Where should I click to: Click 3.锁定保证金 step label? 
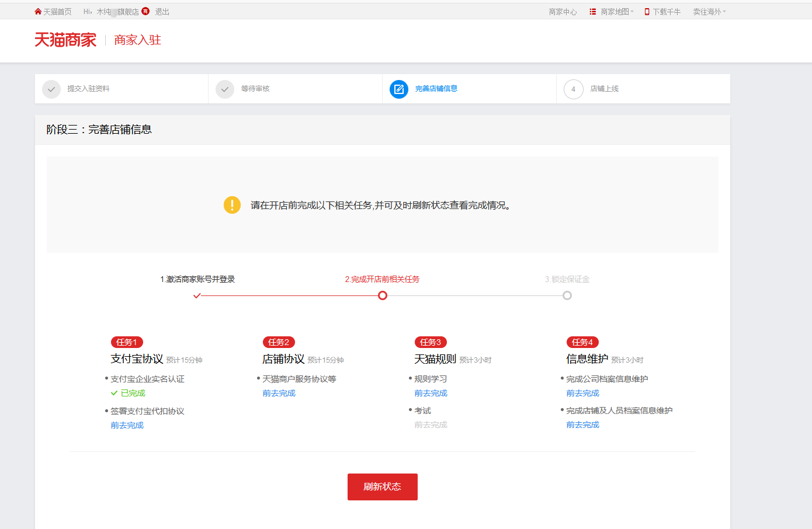pos(567,279)
